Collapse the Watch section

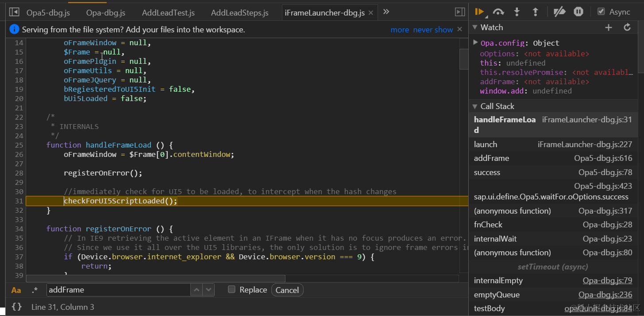pyautogui.click(x=475, y=27)
